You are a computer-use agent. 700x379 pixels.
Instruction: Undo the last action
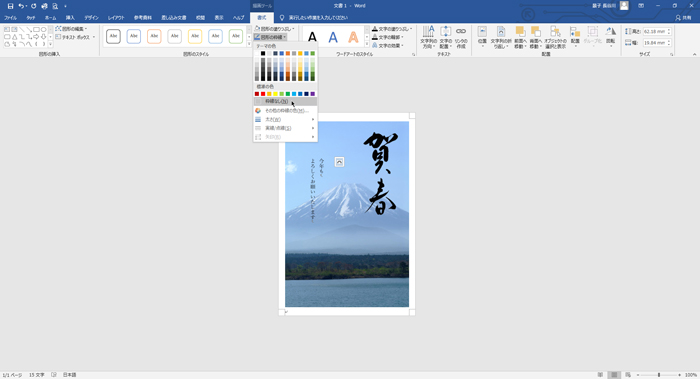pos(21,6)
